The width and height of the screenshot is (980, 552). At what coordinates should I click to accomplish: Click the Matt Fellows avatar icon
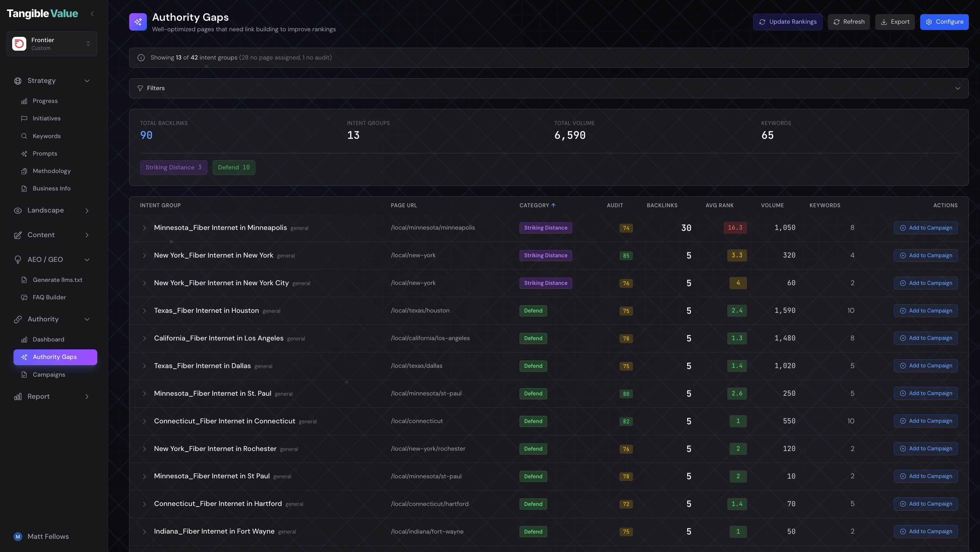pyautogui.click(x=17, y=537)
